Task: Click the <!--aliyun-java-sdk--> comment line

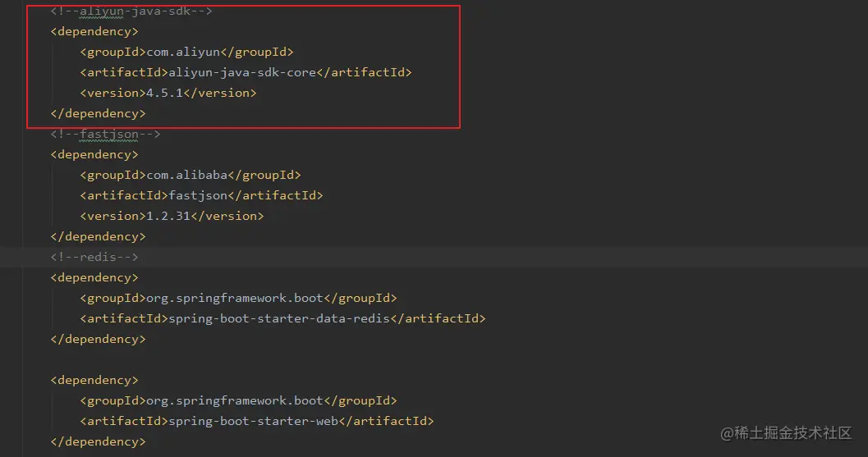Action: (131, 11)
